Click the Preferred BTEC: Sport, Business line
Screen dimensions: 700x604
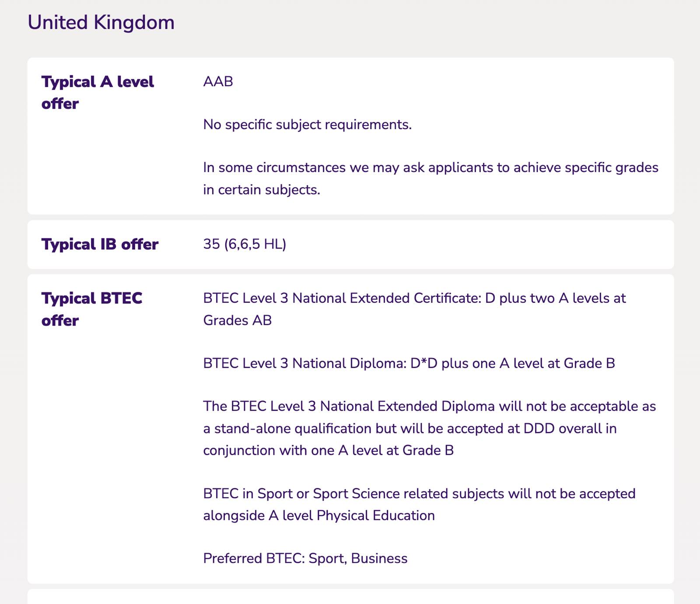[305, 558]
